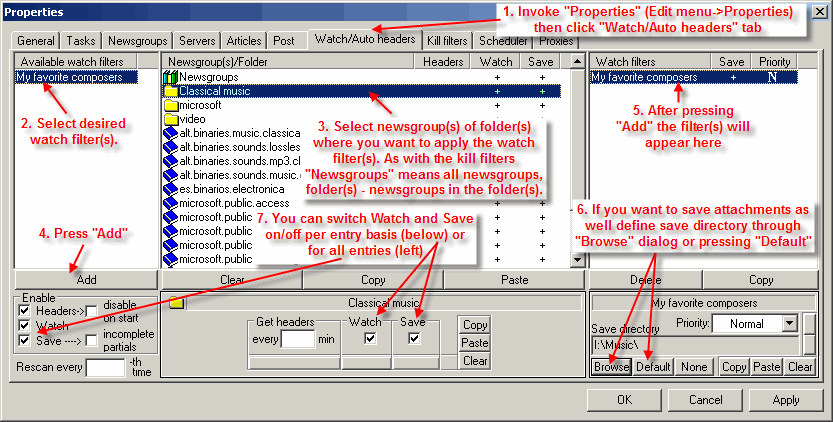Click the yellow folder icon in the entry details panel

(x=176, y=303)
